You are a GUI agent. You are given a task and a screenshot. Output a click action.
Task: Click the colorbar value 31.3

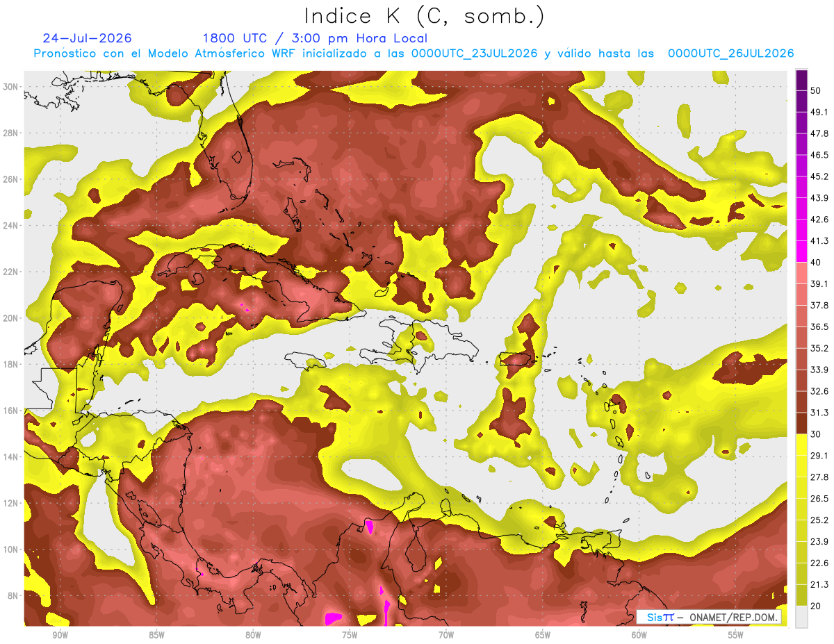pyautogui.click(x=820, y=413)
